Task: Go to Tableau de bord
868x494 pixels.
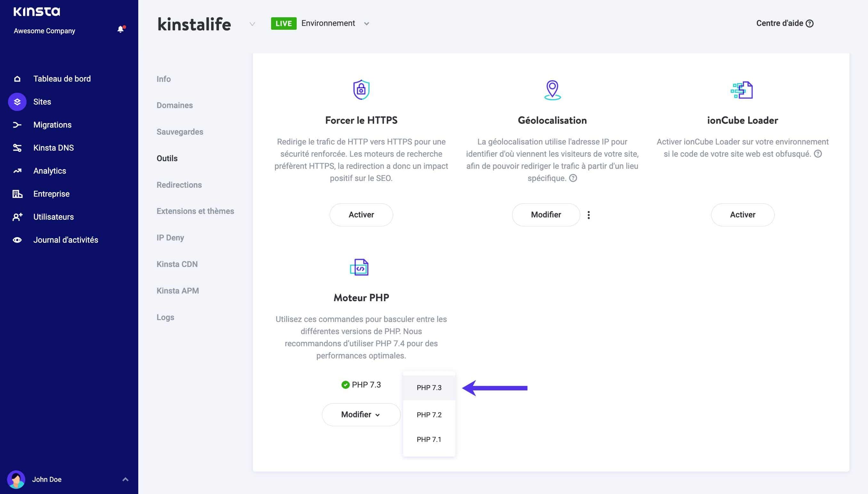Action: [62, 79]
